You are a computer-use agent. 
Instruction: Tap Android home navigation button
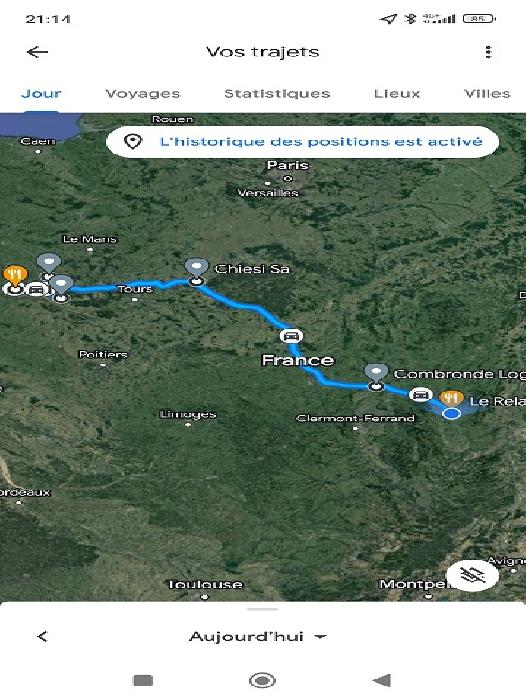(262, 680)
